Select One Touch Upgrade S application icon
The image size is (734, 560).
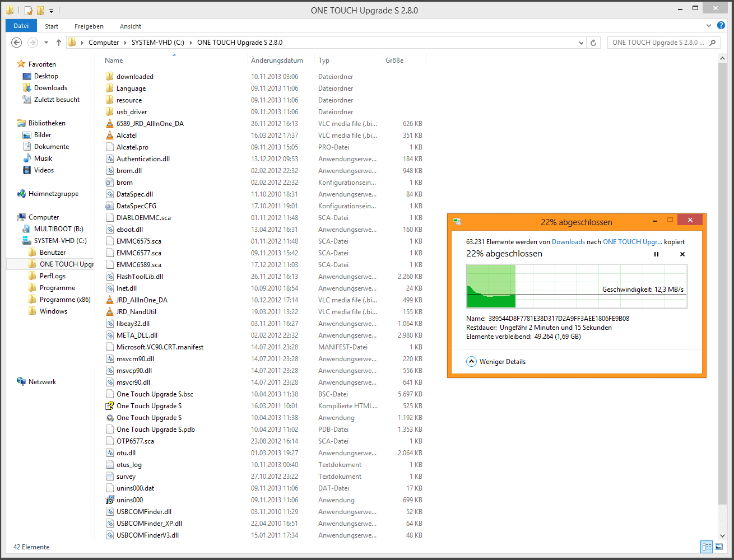click(x=110, y=418)
